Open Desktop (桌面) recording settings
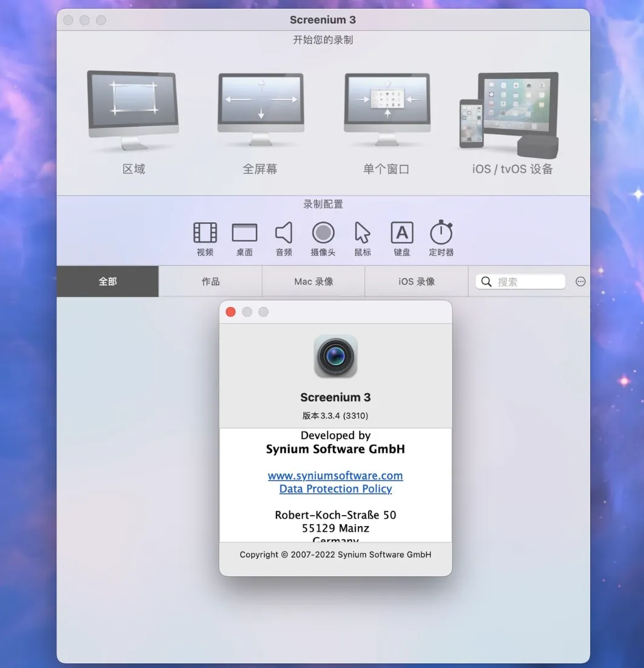644x668 pixels. pyautogui.click(x=244, y=238)
